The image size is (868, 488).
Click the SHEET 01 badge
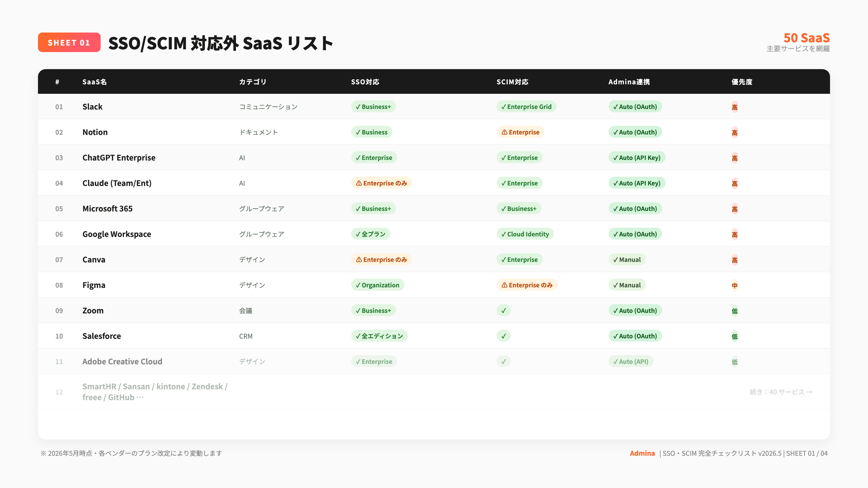point(69,43)
